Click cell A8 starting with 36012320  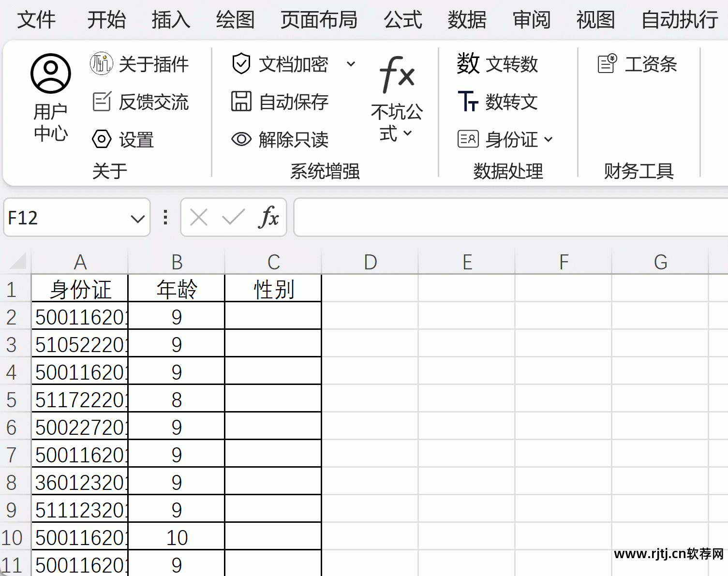tap(80, 482)
